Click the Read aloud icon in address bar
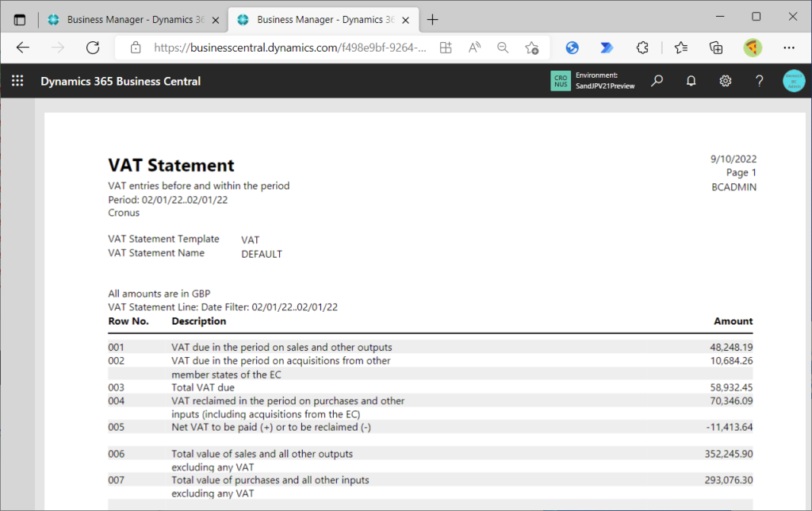The image size is (812, 511). [x=474, y=48]
